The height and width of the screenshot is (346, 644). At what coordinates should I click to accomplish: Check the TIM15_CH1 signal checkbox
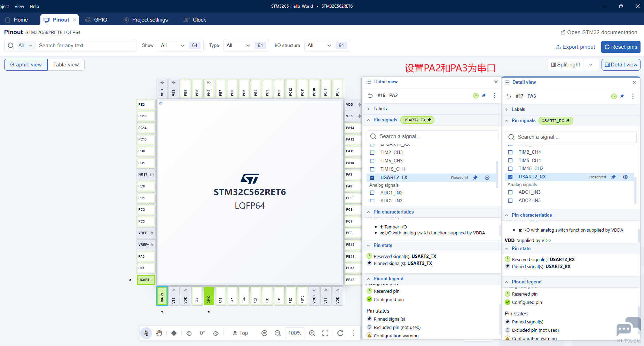[372, 169]
